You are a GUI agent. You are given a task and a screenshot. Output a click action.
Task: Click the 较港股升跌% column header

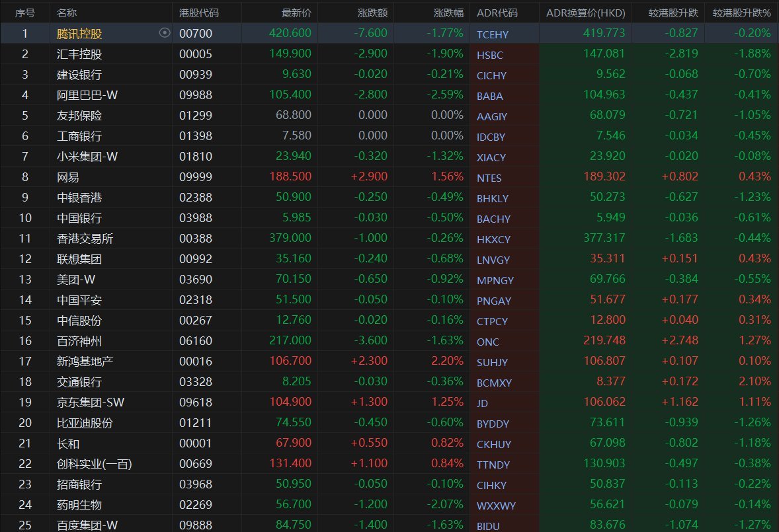click(x=741, y=13)
